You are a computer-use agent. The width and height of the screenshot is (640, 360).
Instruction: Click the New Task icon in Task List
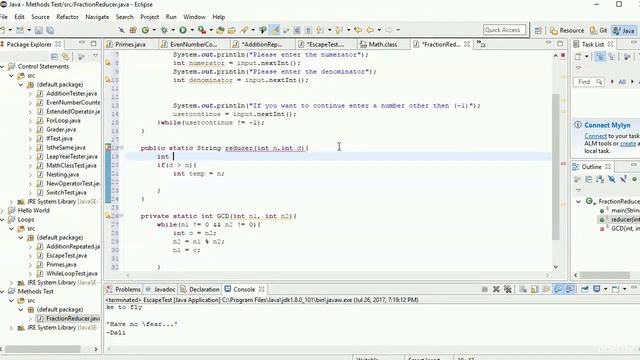pos(578,57)
